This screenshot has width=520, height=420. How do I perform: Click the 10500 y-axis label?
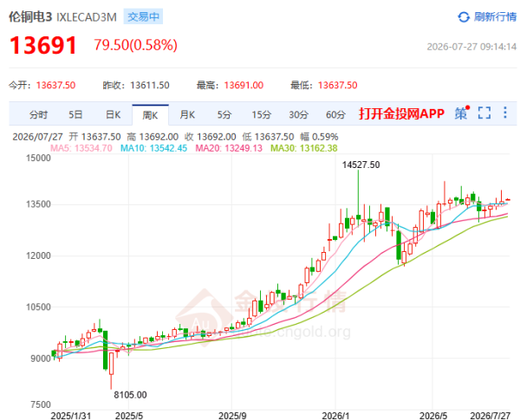(38, 307)
